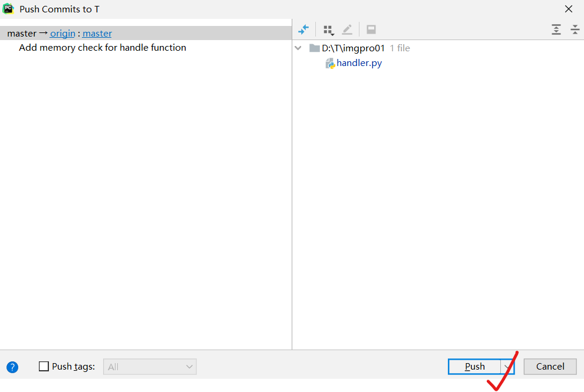Click the Show Details panel icon
The height and width of the screenshot is (392, 584).
tap(371, 29)
